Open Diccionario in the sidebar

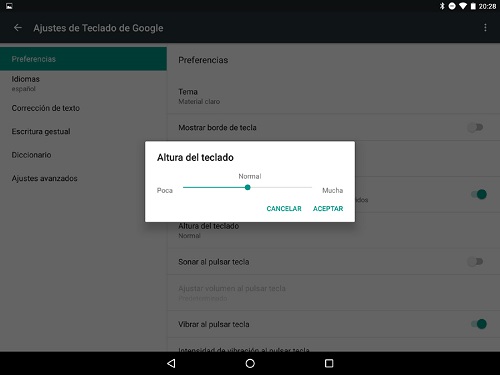point(83,155)
